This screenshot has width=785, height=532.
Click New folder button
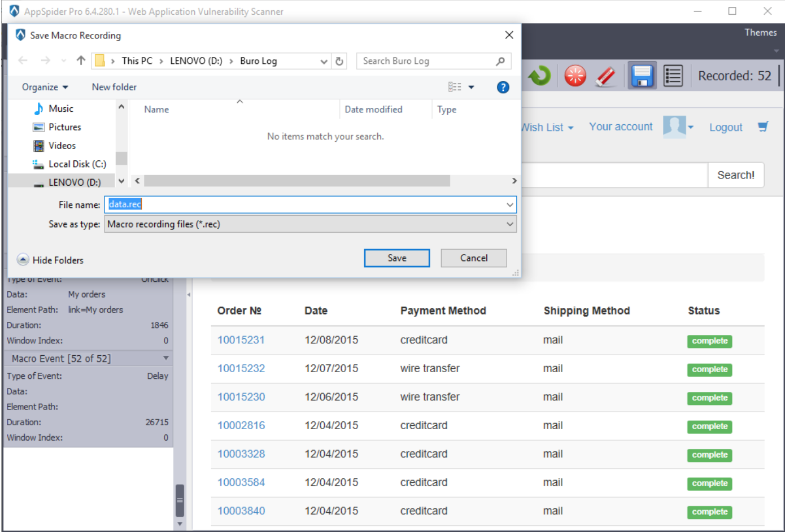coord(114,87)
